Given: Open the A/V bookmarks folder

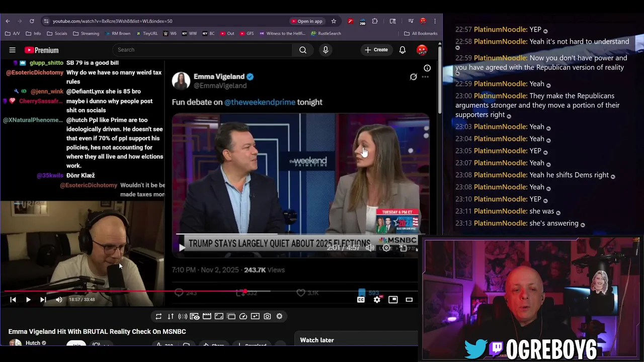Looking at the screenshot, I should 13,34.
